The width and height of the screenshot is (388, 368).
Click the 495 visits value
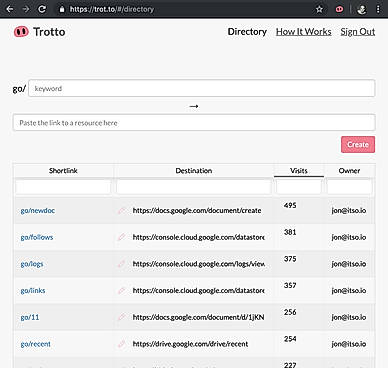[290, 205]
